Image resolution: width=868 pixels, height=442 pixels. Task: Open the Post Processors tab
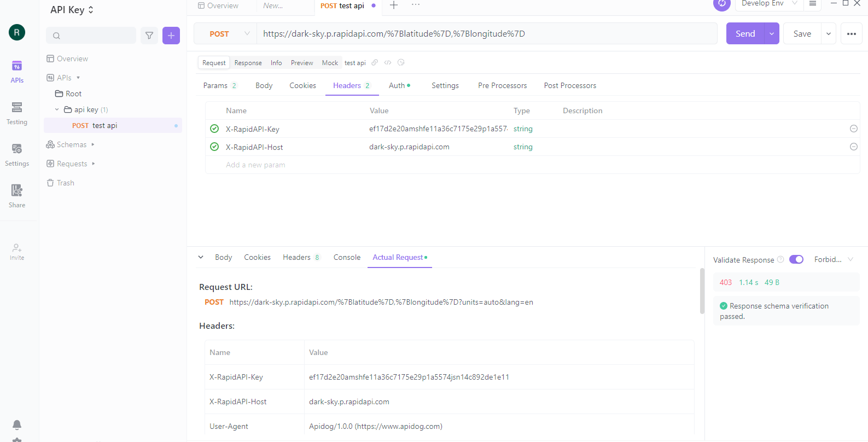[570, 85]
